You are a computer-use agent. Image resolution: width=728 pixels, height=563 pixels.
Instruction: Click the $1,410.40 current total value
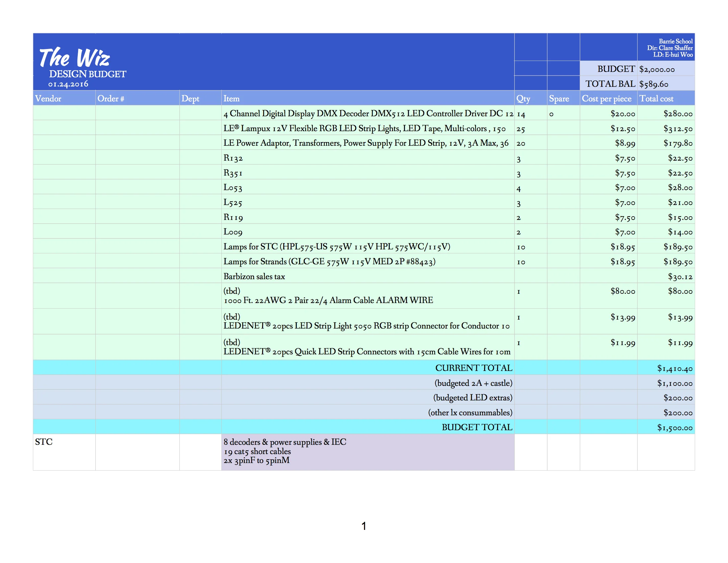675,368
